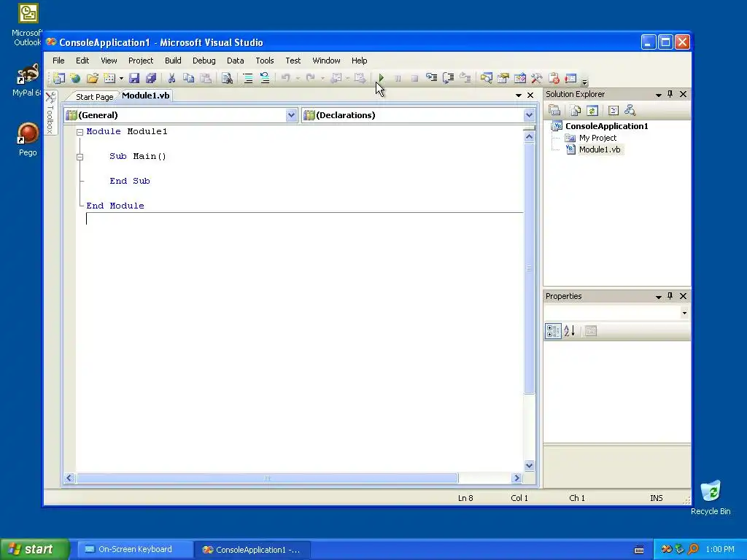
Task: Click Uncomment selected lines icon
Action: [x=265, y=78]
